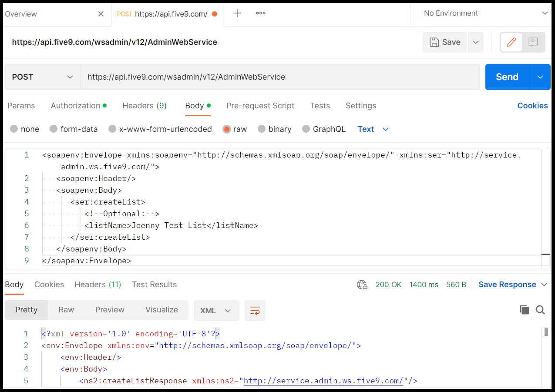
Task: Open the comments icon
Action: click(x=533, y=42)
